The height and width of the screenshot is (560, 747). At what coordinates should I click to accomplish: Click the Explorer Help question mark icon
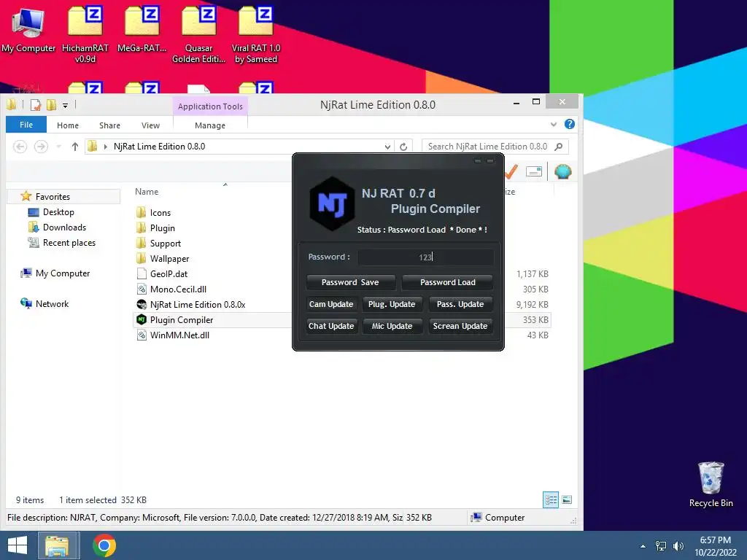pos(569,124)
